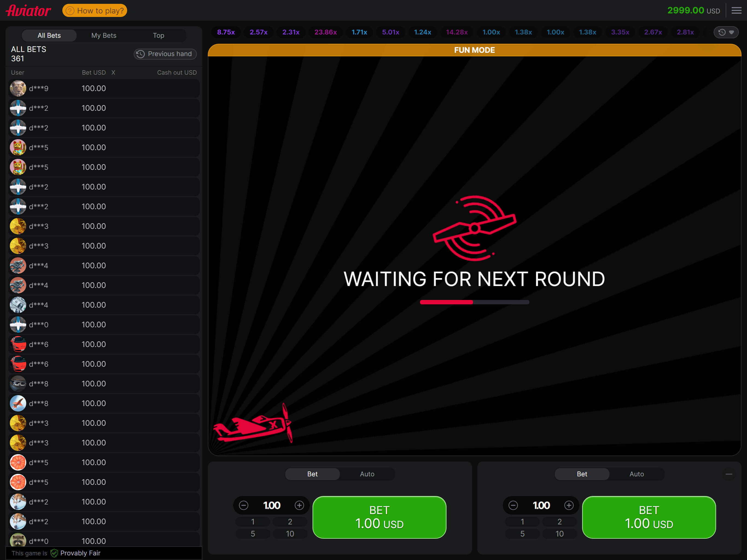Expand round history dropdown

[726, 33]
